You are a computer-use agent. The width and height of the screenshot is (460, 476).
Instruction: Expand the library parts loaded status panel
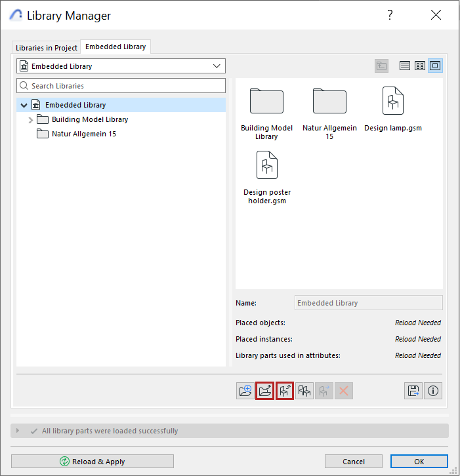(x=18, y=431)
